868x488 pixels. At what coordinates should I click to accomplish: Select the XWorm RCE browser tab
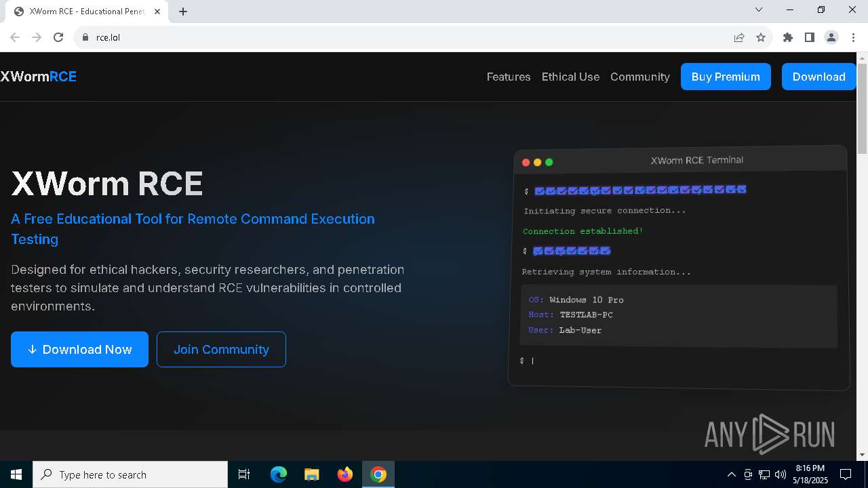click(x=87, y=12)
